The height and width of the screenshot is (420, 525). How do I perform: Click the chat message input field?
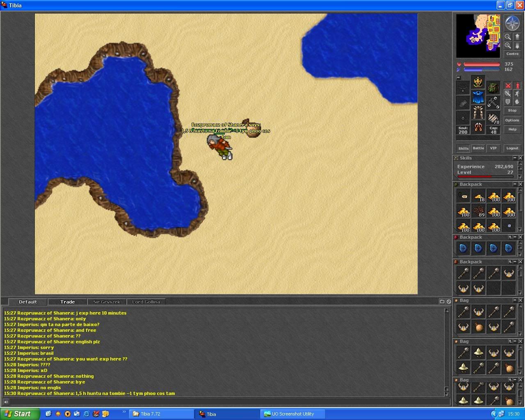coord(230,402)
